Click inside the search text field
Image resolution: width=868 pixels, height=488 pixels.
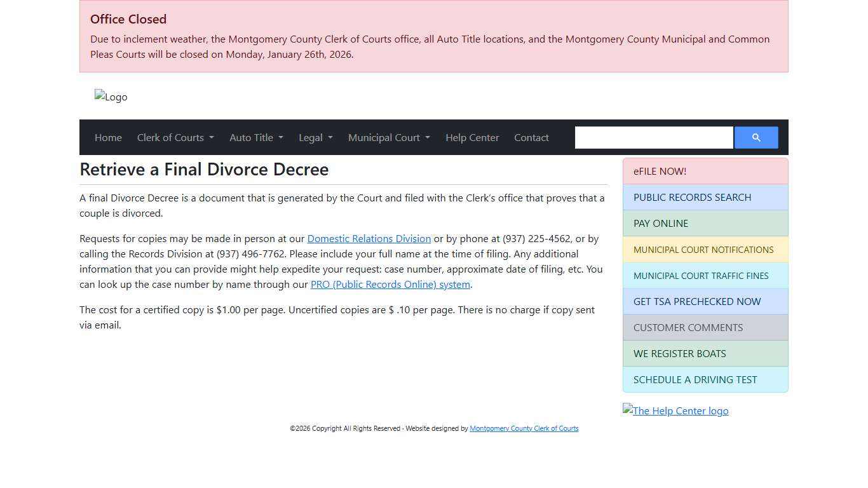coord(653,138)
